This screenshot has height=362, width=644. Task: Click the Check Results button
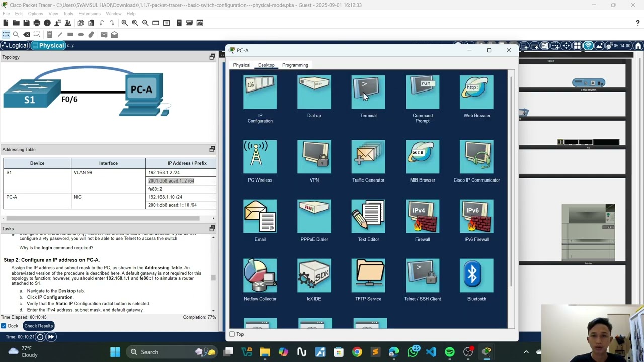coord(38,326)
